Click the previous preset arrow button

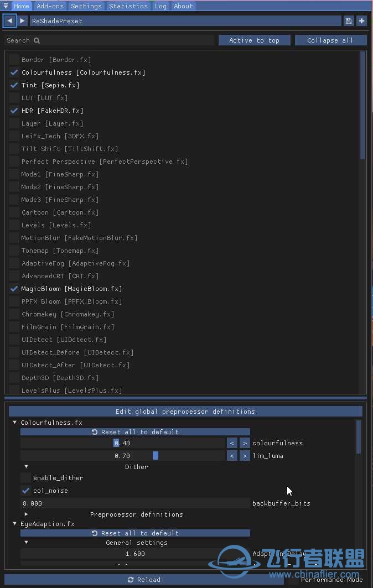(10, 20)
